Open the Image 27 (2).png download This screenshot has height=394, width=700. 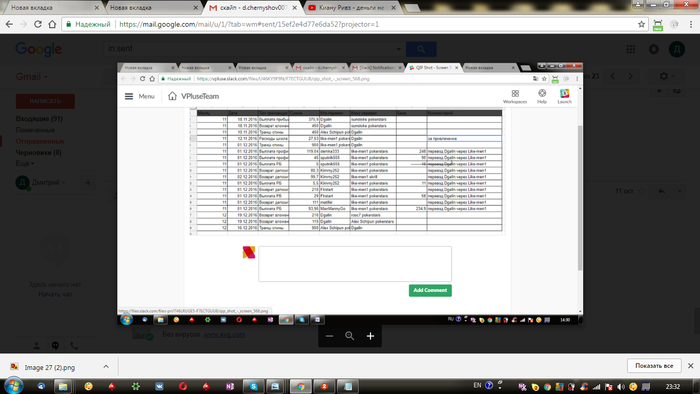coord(50,368)
